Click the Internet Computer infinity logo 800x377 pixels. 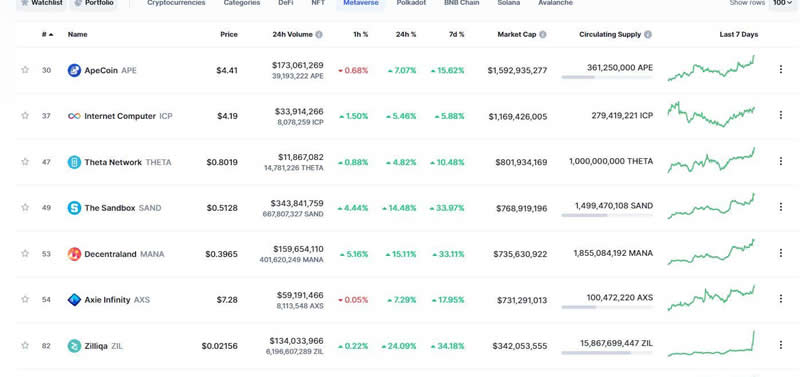pos(74,116)
